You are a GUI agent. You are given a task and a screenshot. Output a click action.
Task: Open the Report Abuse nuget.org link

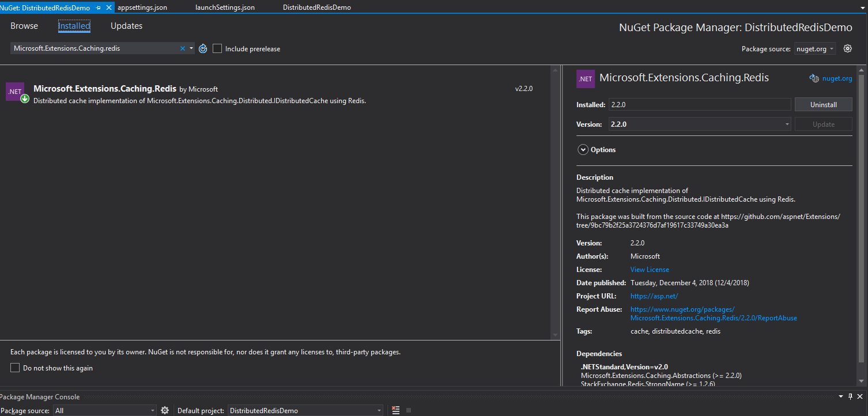point(714,313)
